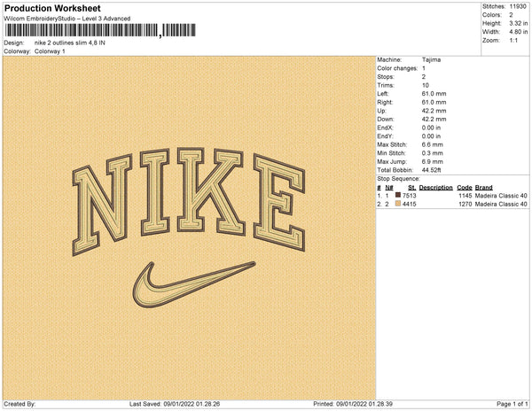The height and width of the screenshot is (411, 532).
Task: Click the tan 4415 thread color swatch
Action: [x=398, y=204]
